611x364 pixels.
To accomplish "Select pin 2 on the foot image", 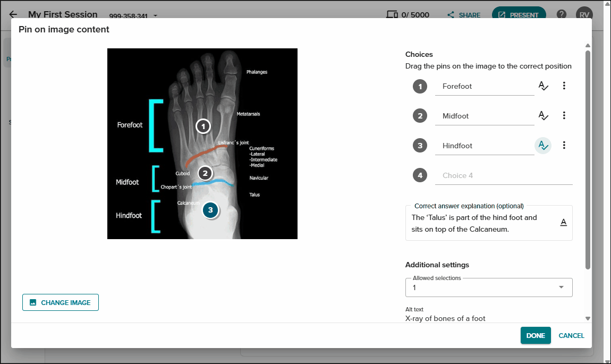I will pyautogui.click(x=205, y=173).
